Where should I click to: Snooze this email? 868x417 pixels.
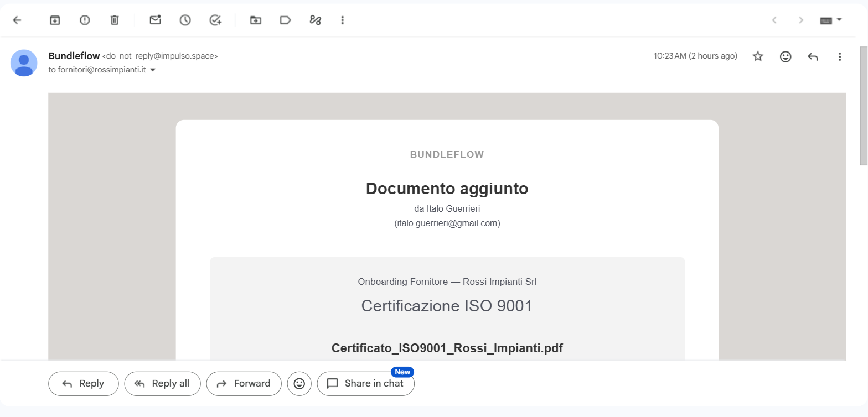point(185,20)
